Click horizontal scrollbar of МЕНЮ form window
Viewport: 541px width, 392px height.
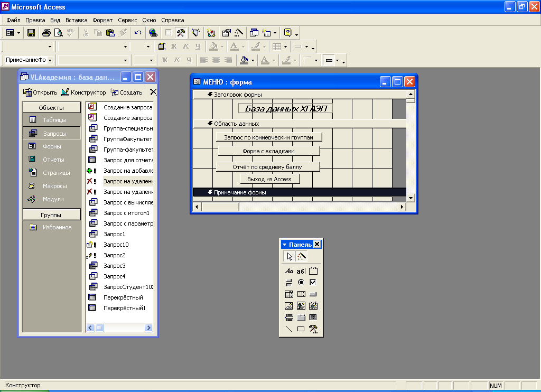coord(299,207)
